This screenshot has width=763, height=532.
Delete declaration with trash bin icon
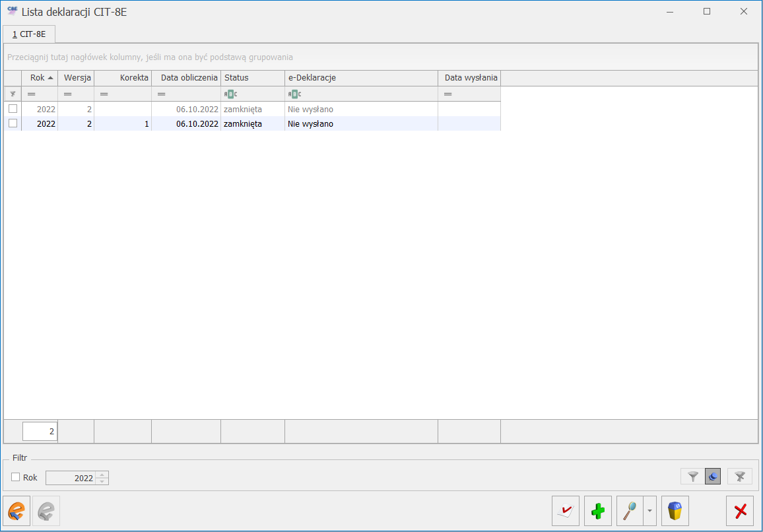pyautogui.click(x=675, y=511)
